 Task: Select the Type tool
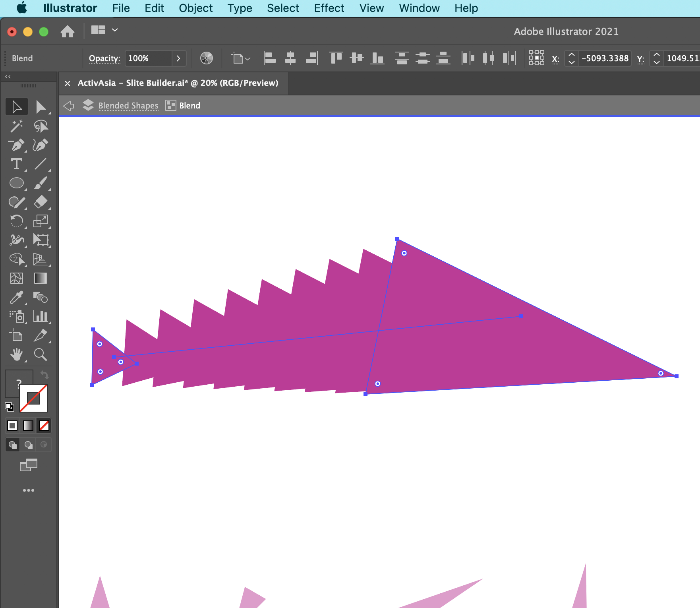pos(17,164)
